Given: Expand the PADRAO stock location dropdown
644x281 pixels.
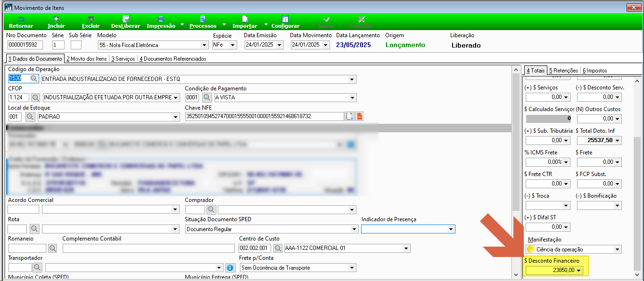Looking at the screenshot, I should 176,116.
